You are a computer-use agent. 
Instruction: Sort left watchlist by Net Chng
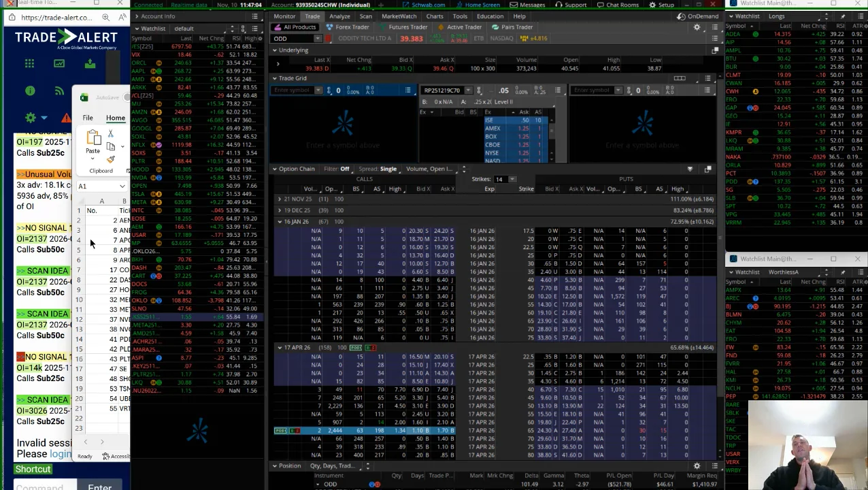(x=212, y=38)
